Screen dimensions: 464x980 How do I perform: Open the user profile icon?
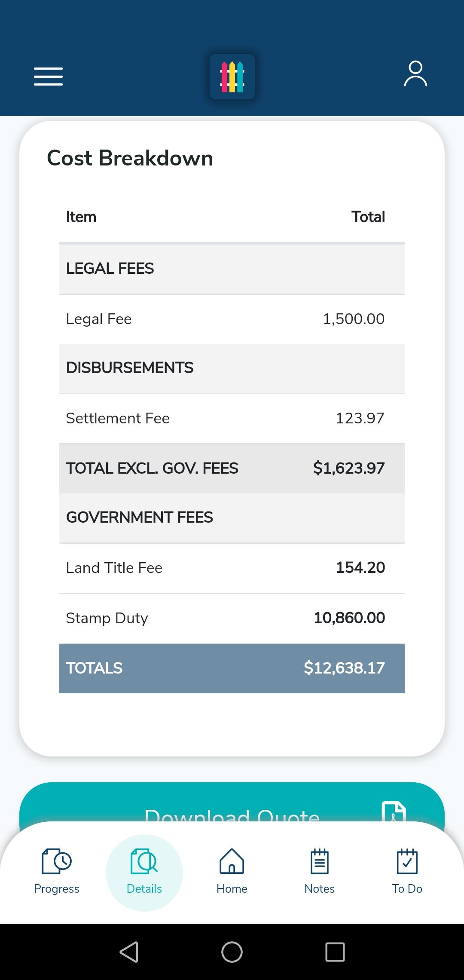click(x=415, y=74)
